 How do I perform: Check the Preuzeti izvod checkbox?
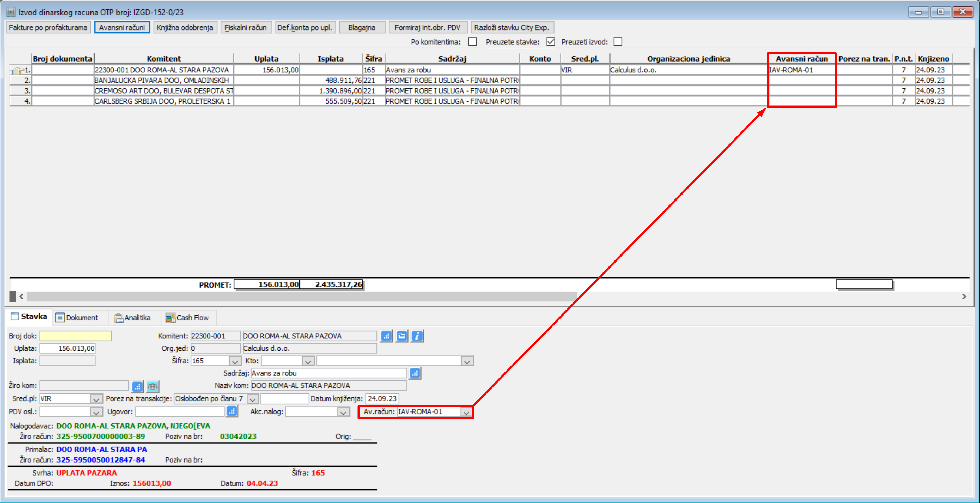click(618, 41)
